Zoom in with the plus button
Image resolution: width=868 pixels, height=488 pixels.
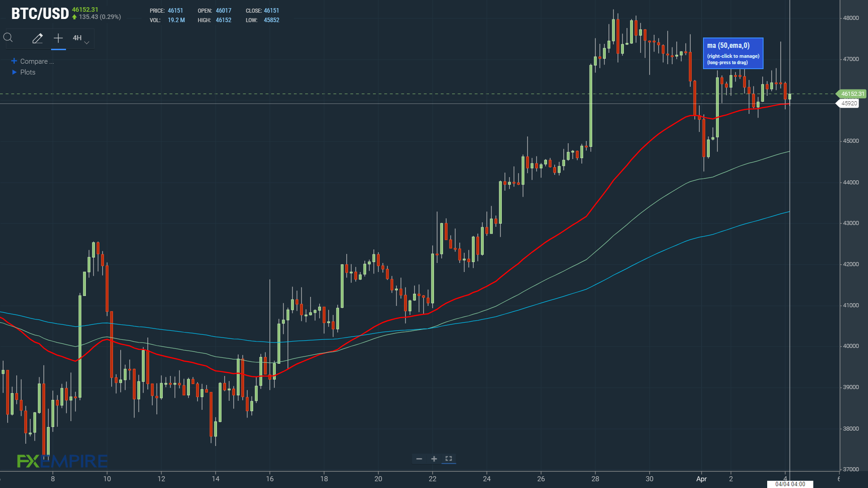(x=434, y=459)
